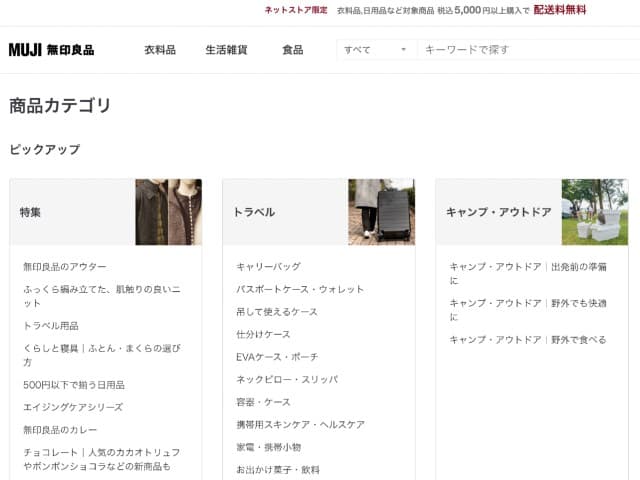The image size is (640, 480).
Task: Open the ネックピロー・スリッパ link
Action: tap(287, 380)
